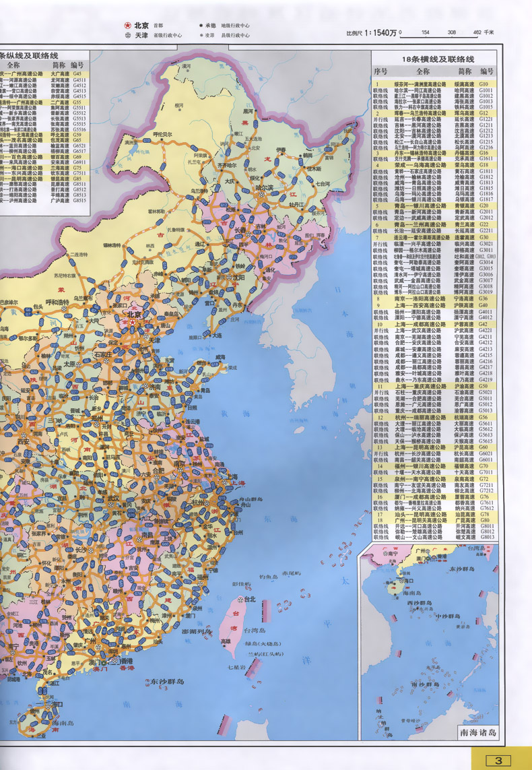The height and width of the screenshot is (770, 532).
Task: Click the 承德 prefecture-center dot in the legend
Action: [201, 25]
